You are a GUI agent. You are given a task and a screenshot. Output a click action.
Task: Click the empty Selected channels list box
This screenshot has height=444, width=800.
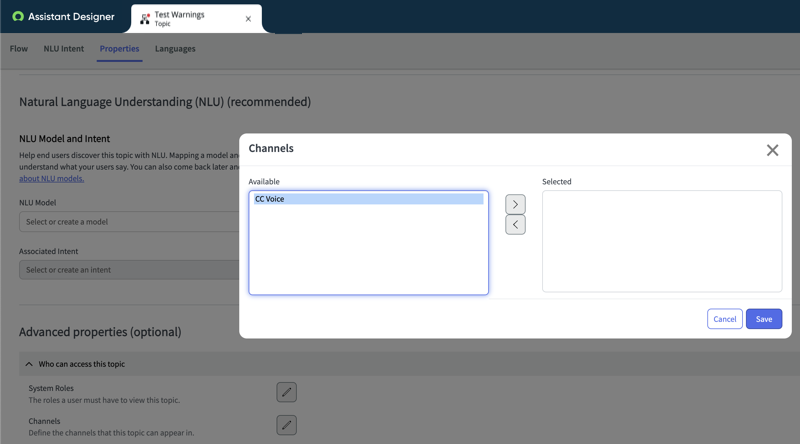tap(662, 241)
